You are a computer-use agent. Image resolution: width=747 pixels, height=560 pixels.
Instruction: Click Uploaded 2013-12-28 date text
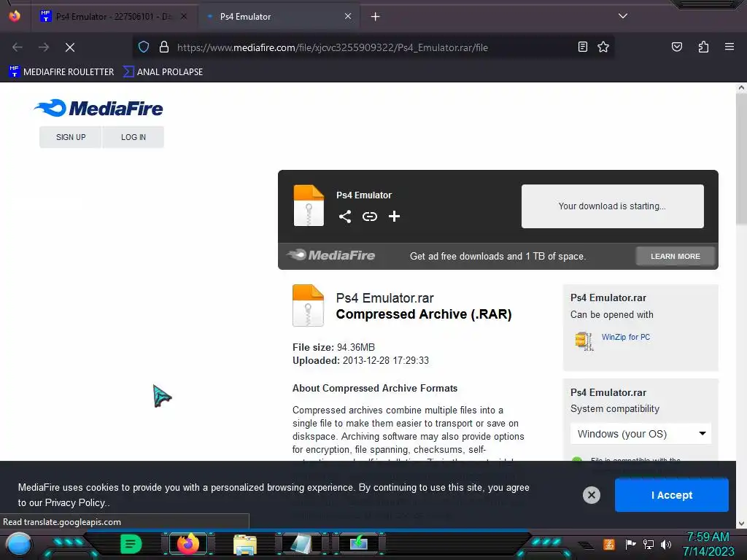click(x=360, y=360)
